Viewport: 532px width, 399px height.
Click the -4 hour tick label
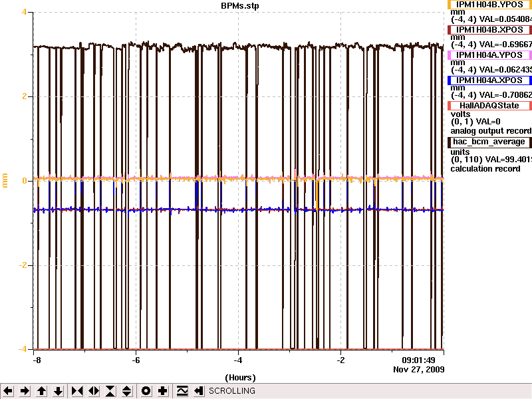pyautogui.click(x=238, y=360)
